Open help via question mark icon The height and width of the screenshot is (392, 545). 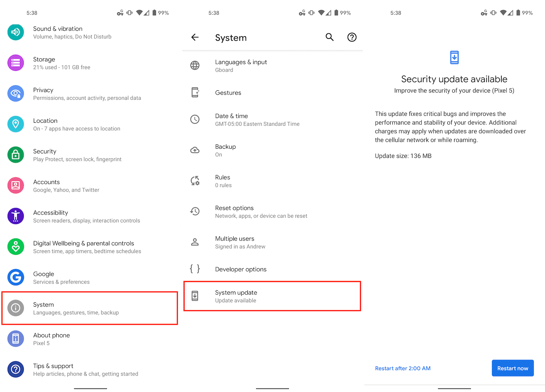point(352,37)
